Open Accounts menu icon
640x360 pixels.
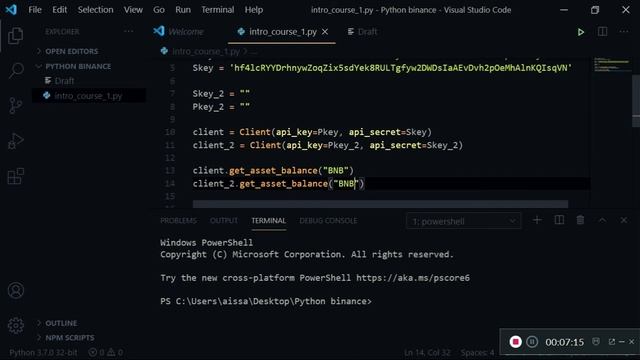(x=16, y=290)
